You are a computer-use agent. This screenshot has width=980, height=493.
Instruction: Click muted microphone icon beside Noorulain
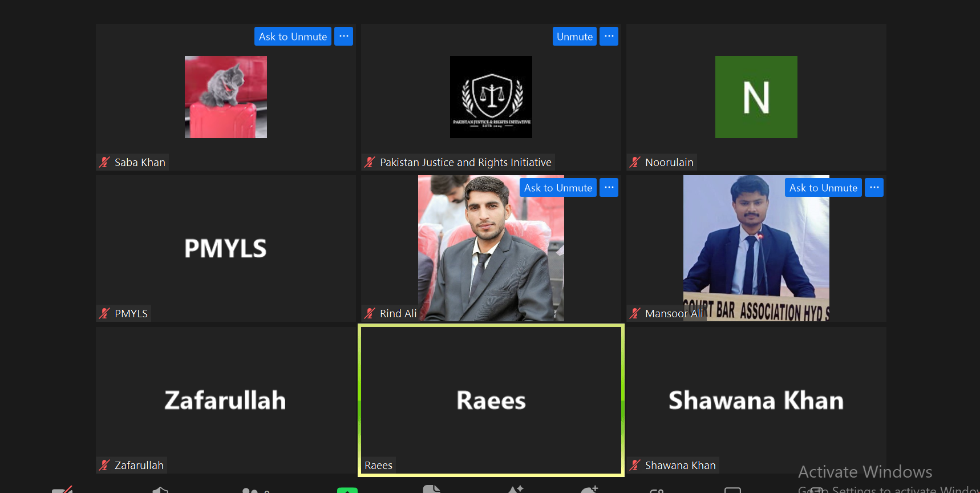pos(635,162)
